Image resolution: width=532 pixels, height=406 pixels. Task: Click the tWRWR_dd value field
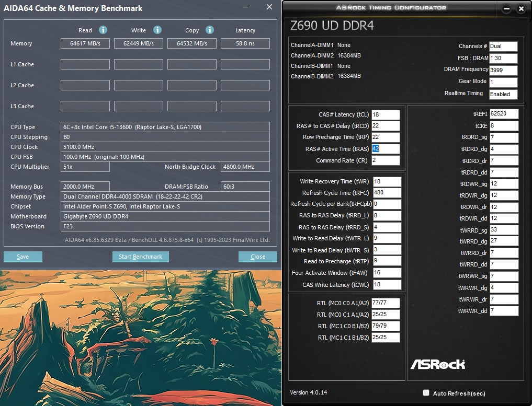click(504, 311)
